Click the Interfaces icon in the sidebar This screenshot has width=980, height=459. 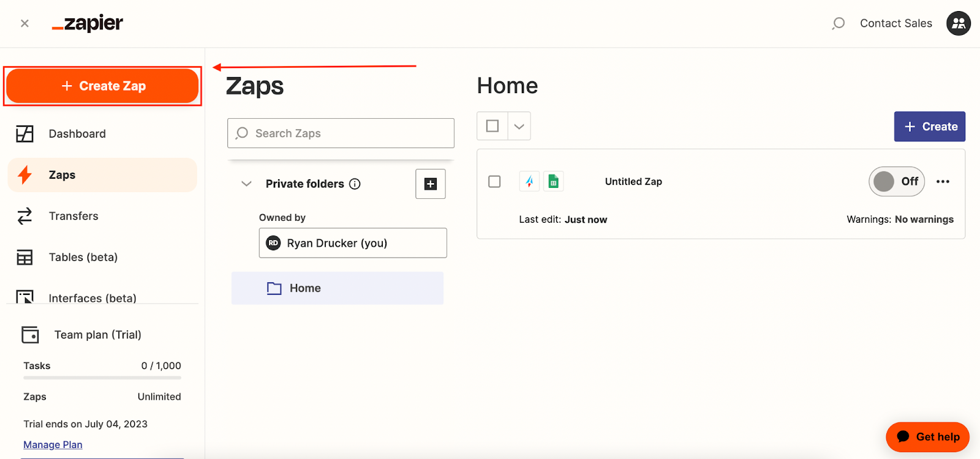coord(24,297)
